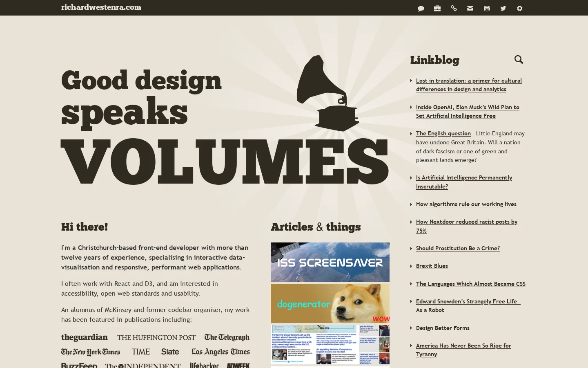Click the gramophone illustration
588x368 pixels.
coord(328,93)
